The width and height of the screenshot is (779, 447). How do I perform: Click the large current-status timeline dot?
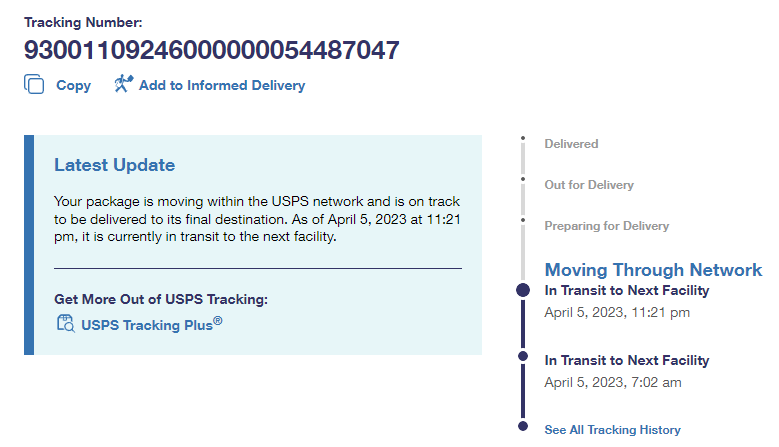click(522, 290)
